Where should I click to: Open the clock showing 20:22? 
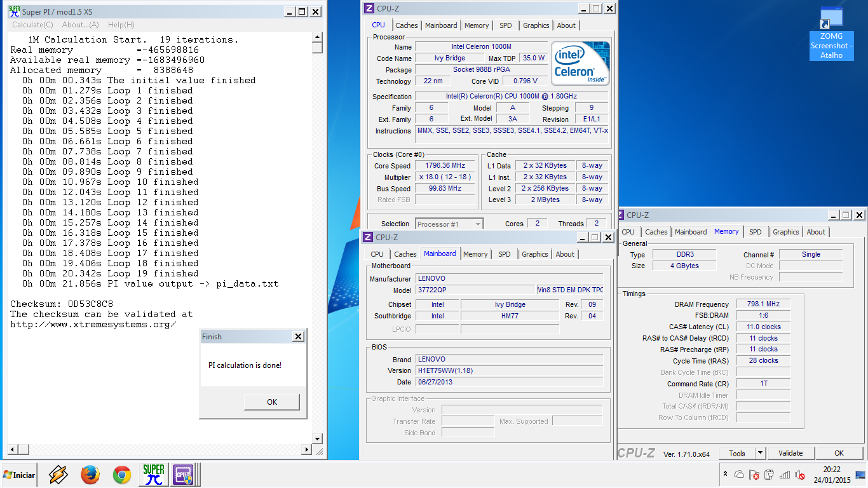pyautogui.click(x=832, y=475)
